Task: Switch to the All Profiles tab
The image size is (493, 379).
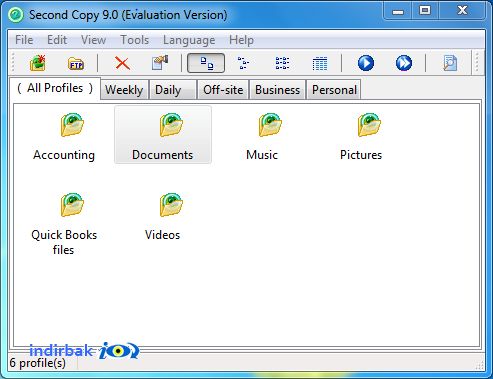Action: click(x=55, y=88)
